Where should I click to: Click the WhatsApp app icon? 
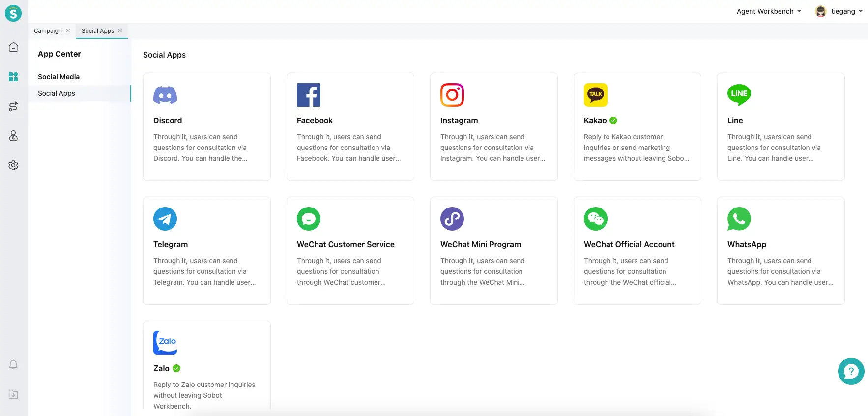(739, 219)
